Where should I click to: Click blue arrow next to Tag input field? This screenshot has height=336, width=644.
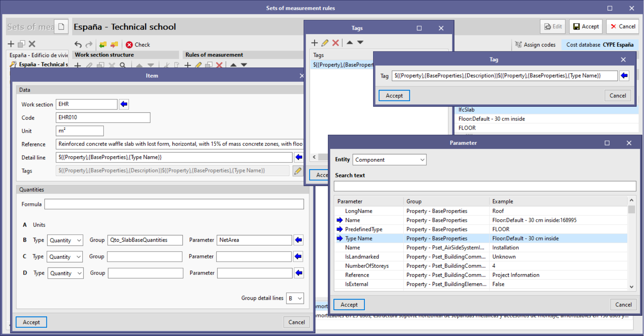pos(624,76)
